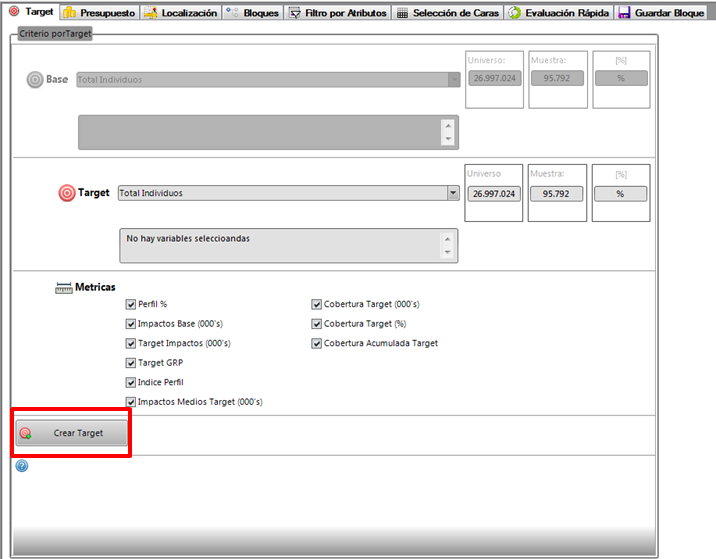Switch to the Bloques tab
716x559 pixels.
[252, 13]
